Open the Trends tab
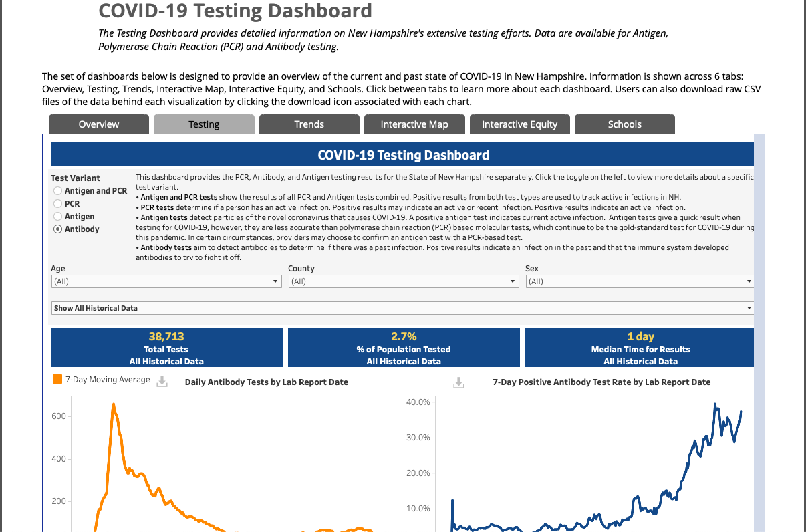The height and width of the screenshot is (532, 806). 309,124
